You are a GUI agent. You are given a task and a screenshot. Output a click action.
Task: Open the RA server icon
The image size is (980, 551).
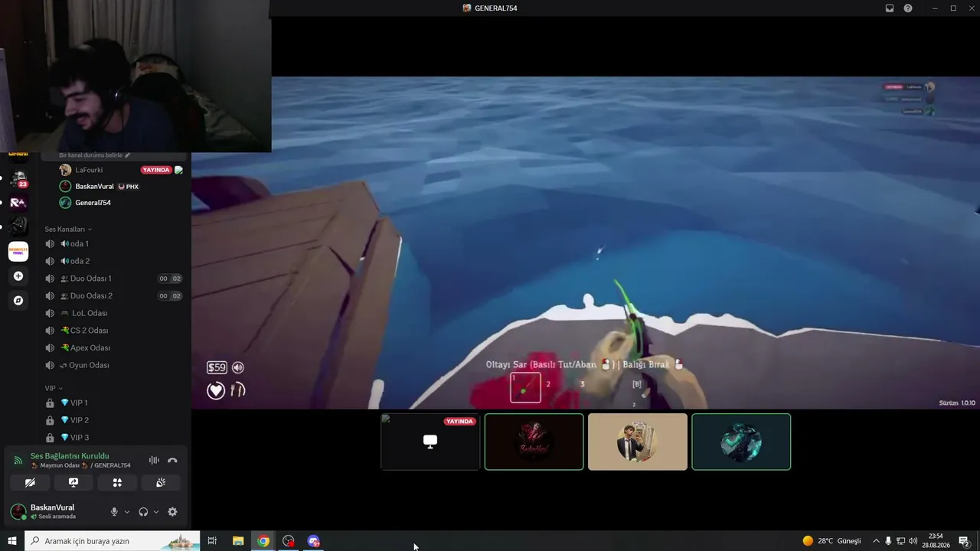click(x=18, y=202)
